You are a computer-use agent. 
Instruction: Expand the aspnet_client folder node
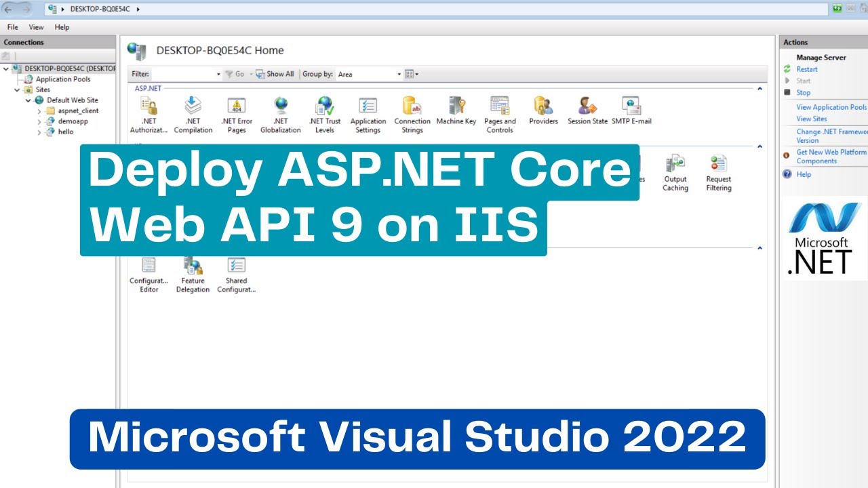[x=39, y=110]
